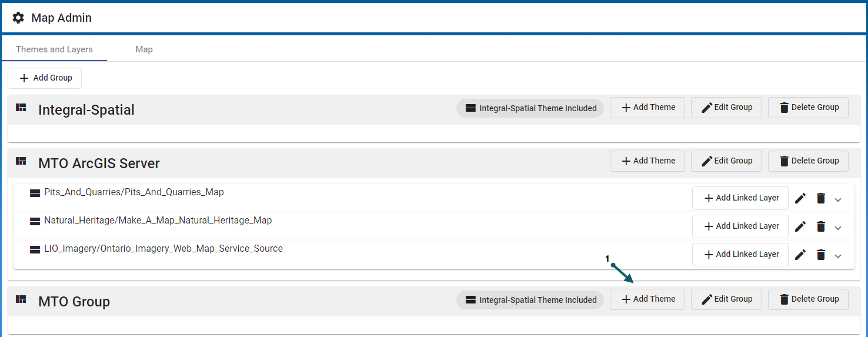
Task: Delete the MTO ArcGIS Server group
Action: (x=808, y=161)
